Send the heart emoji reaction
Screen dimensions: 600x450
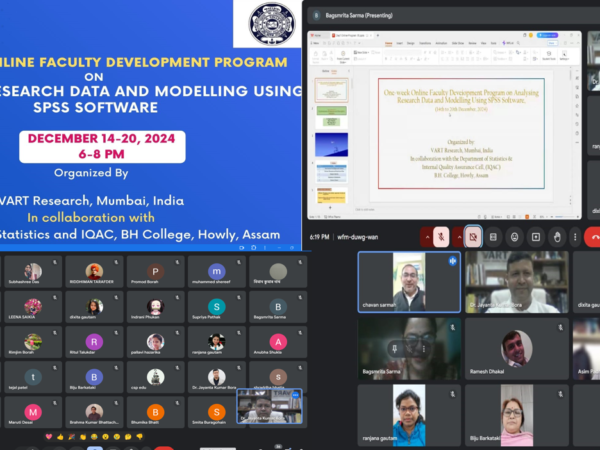pyautogui.click(x=49, y=436)
